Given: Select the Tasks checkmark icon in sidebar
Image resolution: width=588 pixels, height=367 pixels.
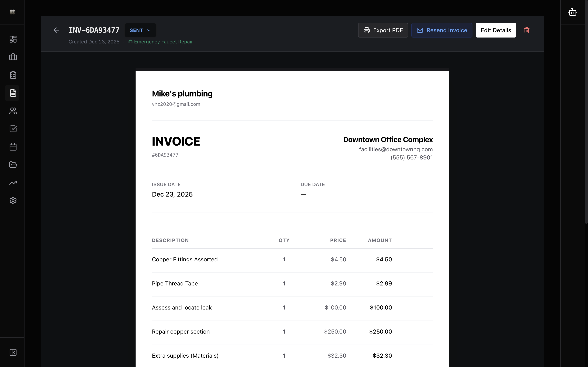Looking at the screenshot, I should tap(13, 129).
